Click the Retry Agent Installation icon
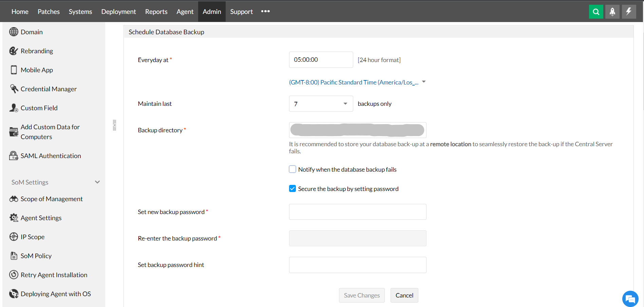Image resolution: width=644 pixels, height=307 pixels. pos(14,275)
